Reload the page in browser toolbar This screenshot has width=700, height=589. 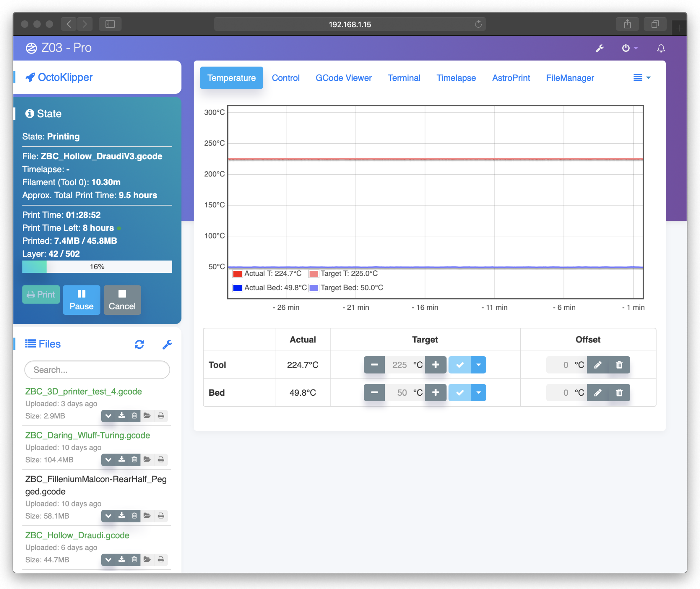pos(478,24)
